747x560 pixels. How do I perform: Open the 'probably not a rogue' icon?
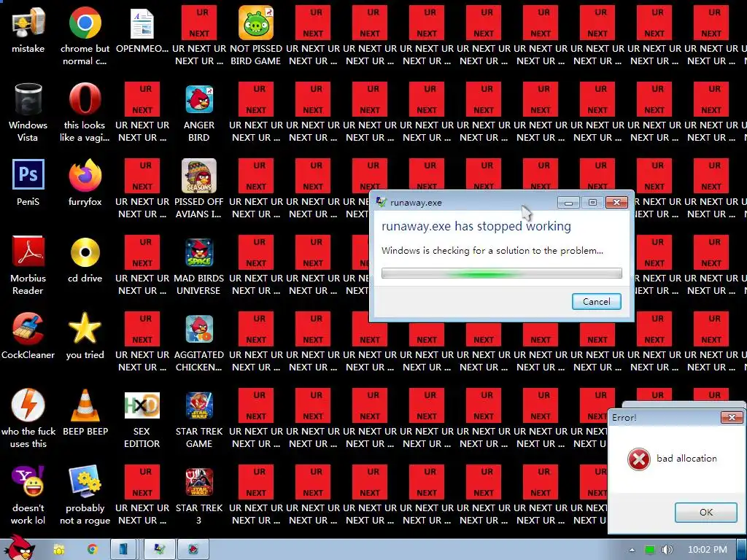(85, 481)
